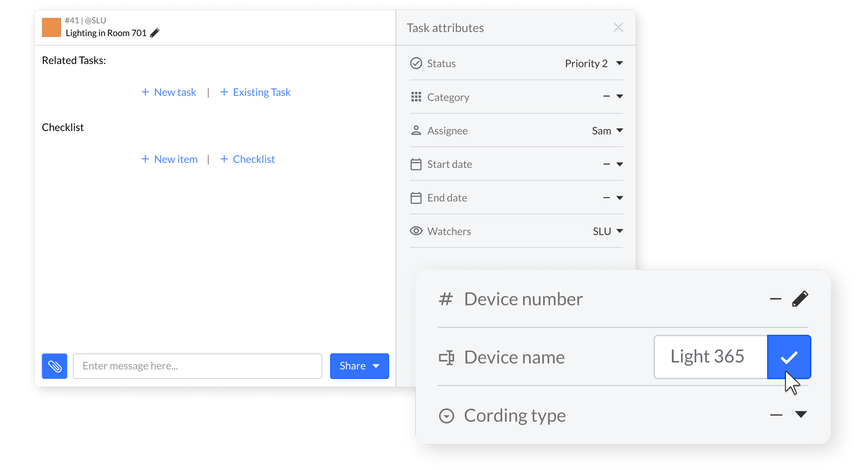Click the paperclip attachment button

tap(54, 366)
